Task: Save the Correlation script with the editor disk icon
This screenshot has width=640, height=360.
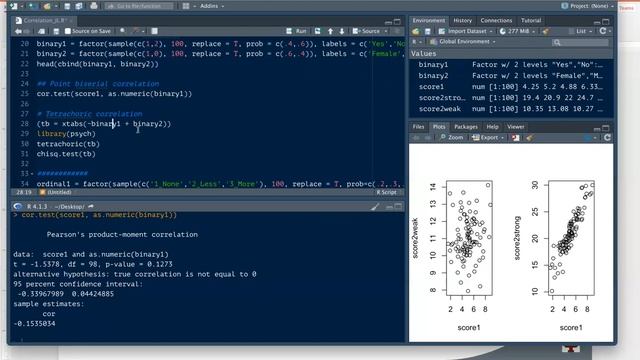Action: pyautogui.click(x=56, y=31)
